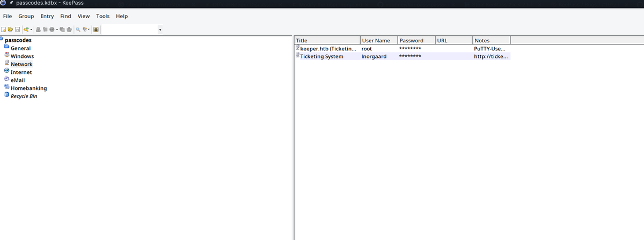Focus the quick search box in toolbar
644x240 pixels.
[x=129, y=29]
